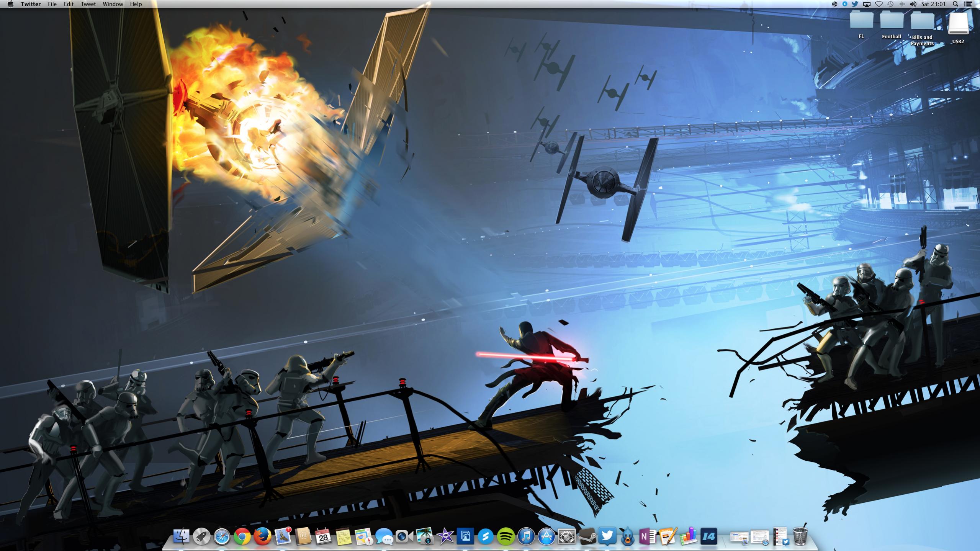Open the yellow Notes app in Dock

click(344, 536)
